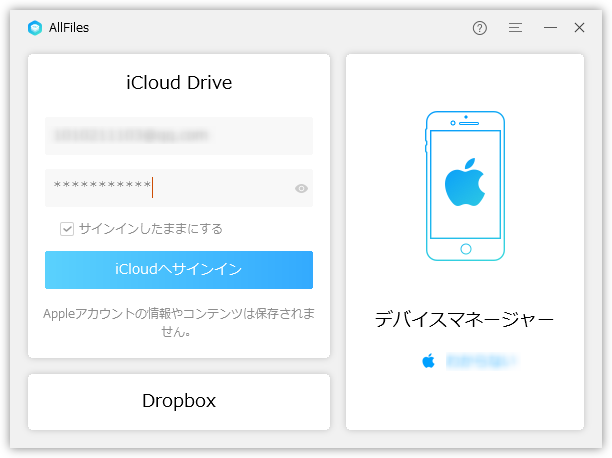612x458 pixels.
Task: Click the iCloudへサインイン button
Action: point(179,270)
